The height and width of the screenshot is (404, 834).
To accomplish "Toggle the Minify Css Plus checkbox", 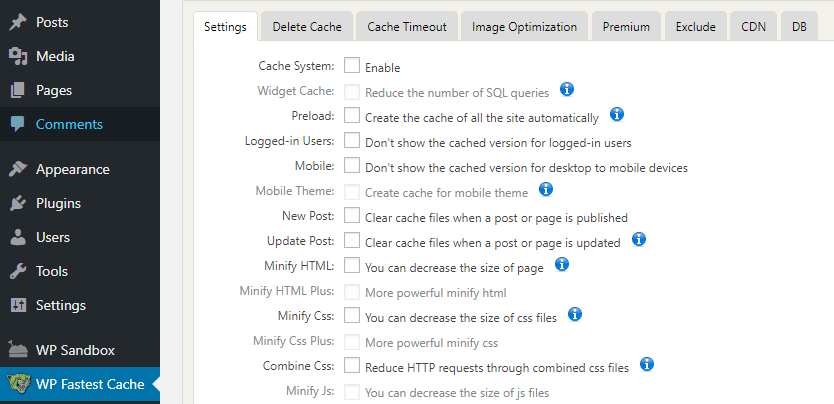I will pyautogui.click(x=352, y=341).
